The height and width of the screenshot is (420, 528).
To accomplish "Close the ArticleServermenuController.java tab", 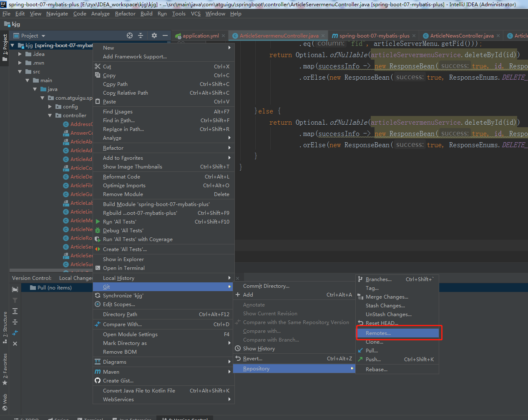I will (323, 36).
